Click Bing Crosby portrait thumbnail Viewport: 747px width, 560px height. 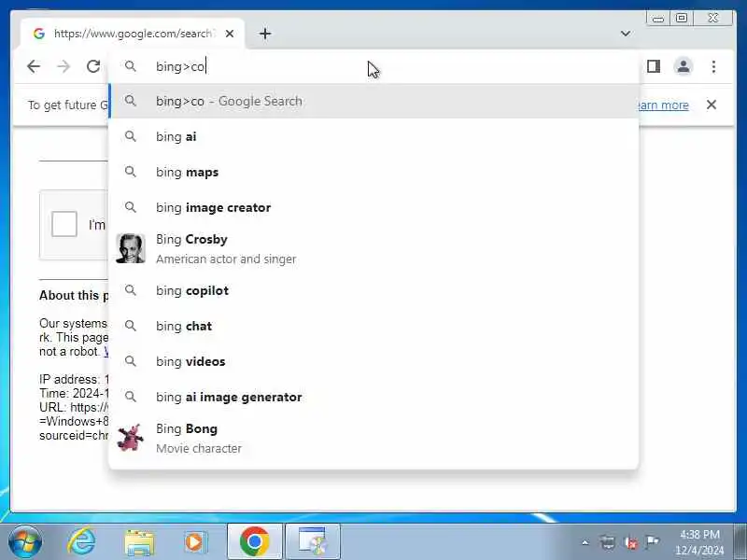coord(131,248)
